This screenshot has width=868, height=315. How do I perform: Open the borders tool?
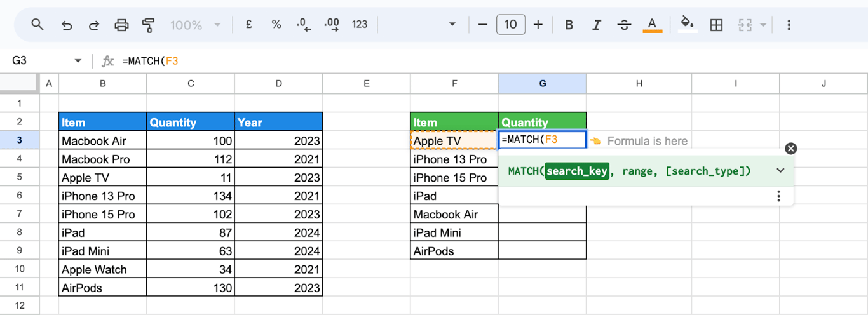click(716, 25)
